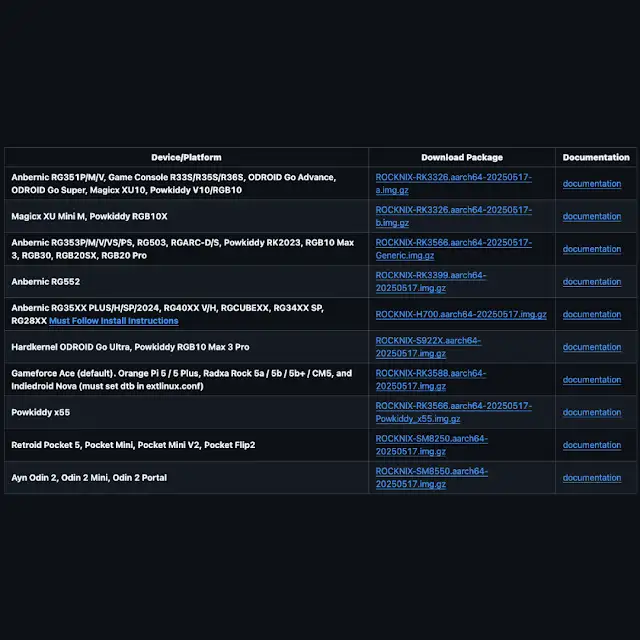The image size is (640, 640).
Task: View documentation for the Gameforce Ace row
Action: tap(591, 380)
